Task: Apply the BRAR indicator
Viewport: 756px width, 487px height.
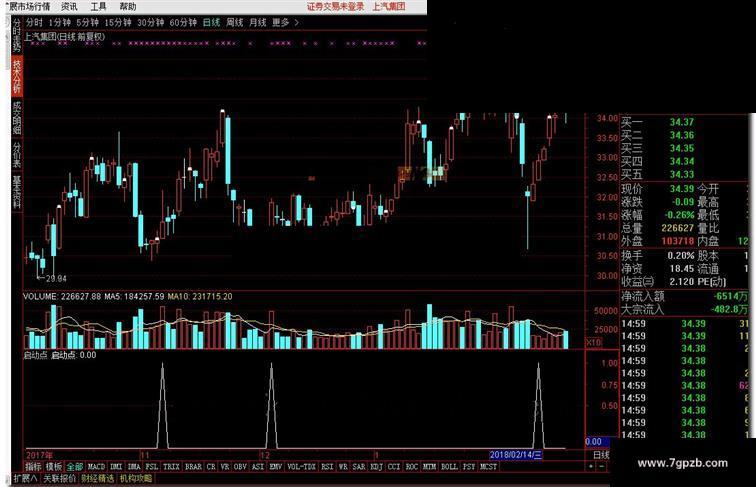Action: tap(193, 467)
